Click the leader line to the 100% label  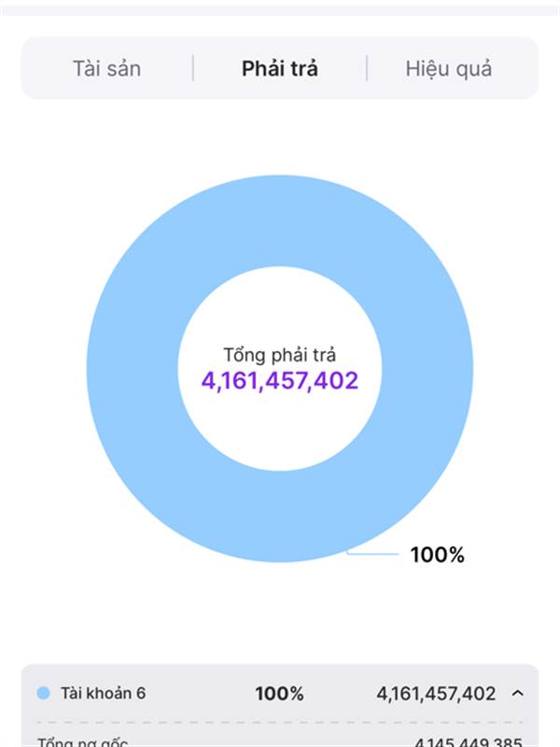(373, 554)
